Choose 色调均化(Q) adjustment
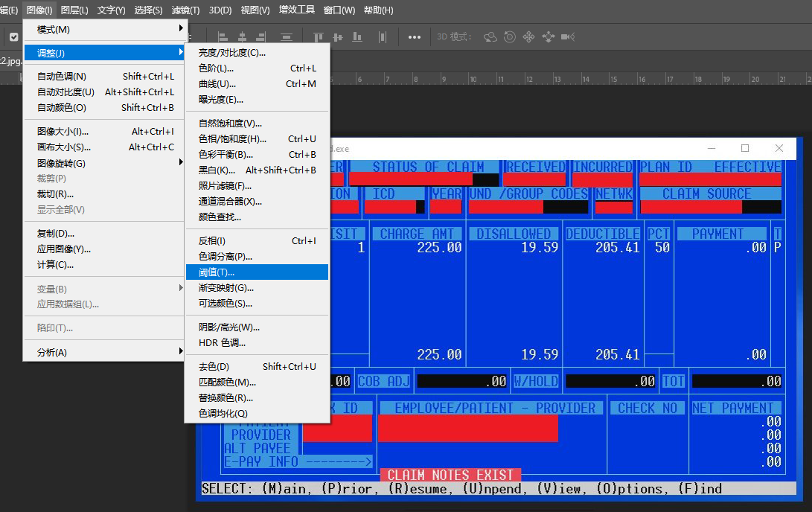This screenshot has width=812, height=512. [x=257, y=414]
